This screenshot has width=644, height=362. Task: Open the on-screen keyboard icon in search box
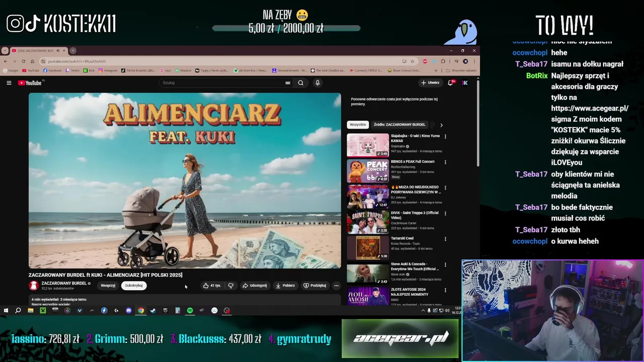pyautogui.click(x=288, y=83)
